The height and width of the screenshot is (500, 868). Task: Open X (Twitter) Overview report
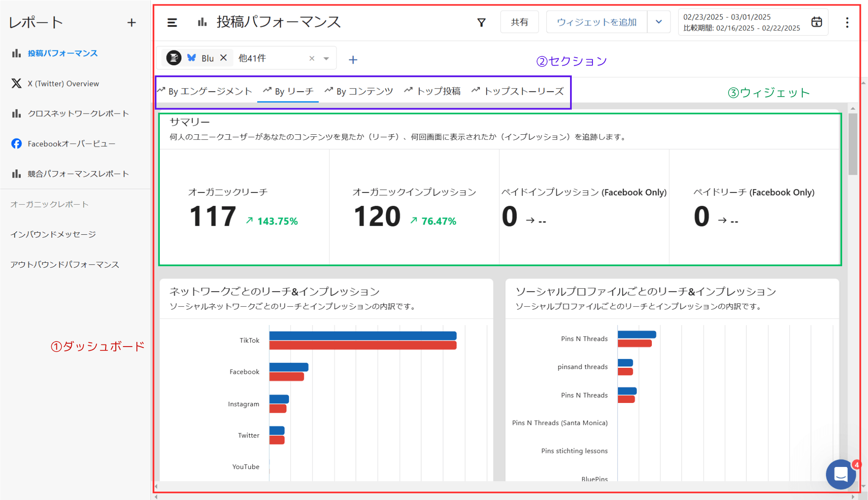point(63,83)
